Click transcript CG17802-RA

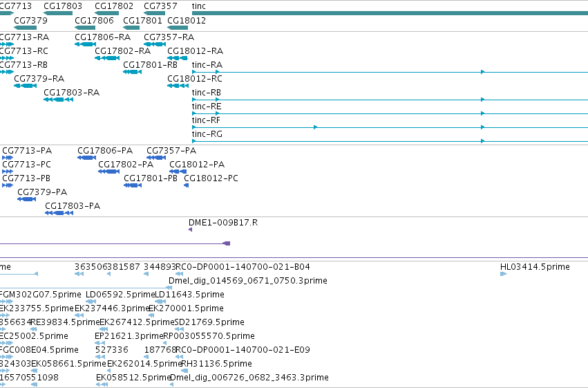pyautogui.click(x=122, y=51)
